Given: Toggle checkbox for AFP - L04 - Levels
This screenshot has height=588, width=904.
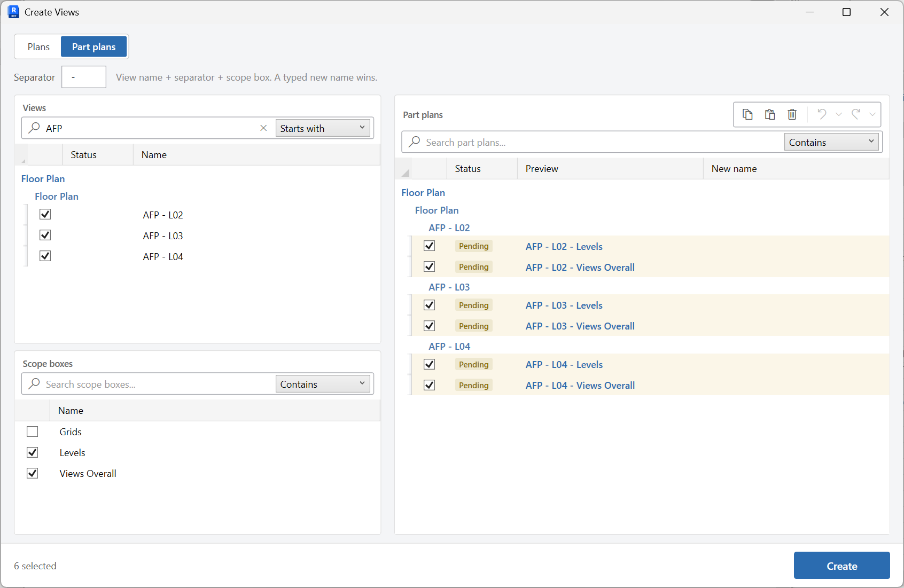Looking at the screenshot, I should pos(430,364).
